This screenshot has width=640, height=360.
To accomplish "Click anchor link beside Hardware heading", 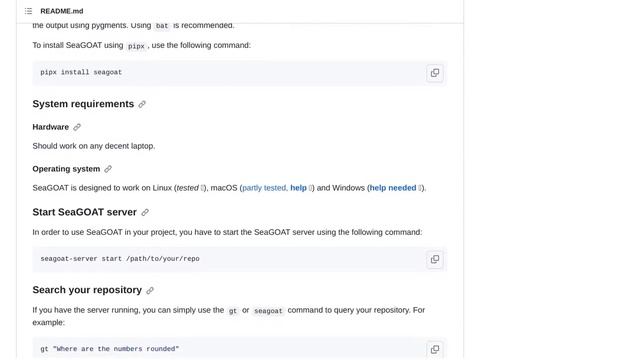I will tap(77, 127).
